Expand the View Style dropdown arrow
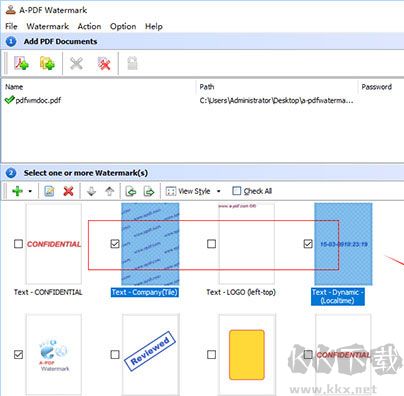This screenshot has height=396, width=404. (x=219, y=191)
